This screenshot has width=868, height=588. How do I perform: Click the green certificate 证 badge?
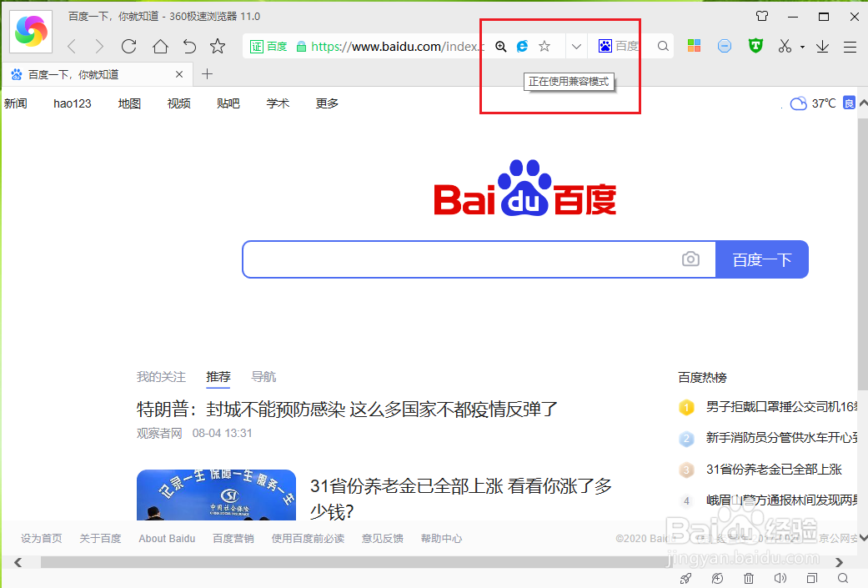tap(256, 47)
